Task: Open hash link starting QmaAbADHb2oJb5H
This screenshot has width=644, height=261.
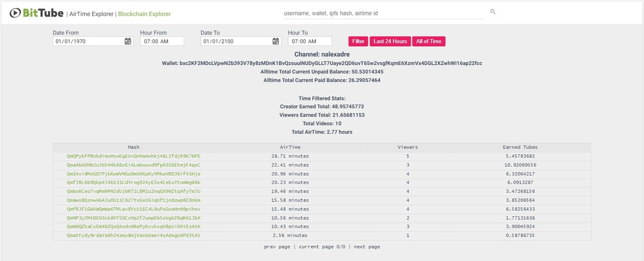Action: click(133, 165)
